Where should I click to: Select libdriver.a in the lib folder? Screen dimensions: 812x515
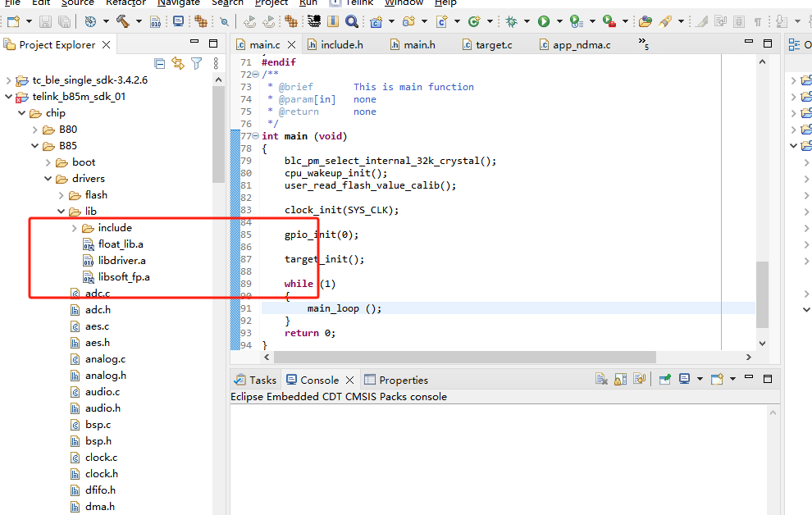click(x=121, y=260)
